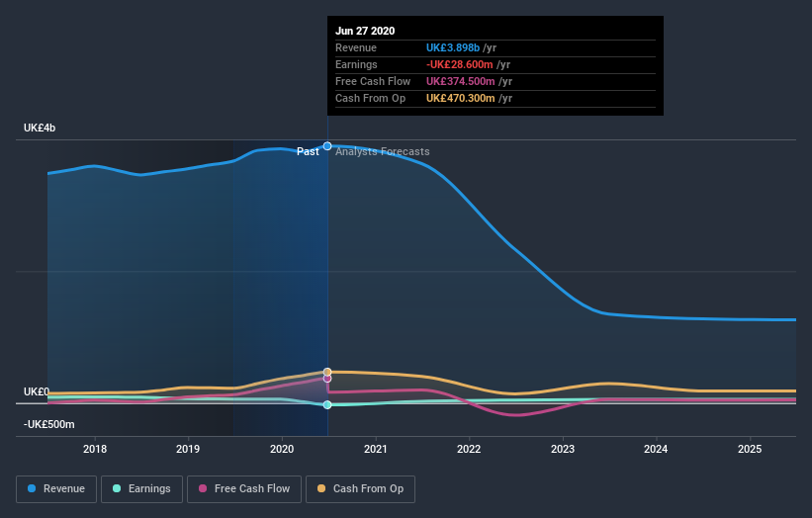Click the 2018 x-axis label
Image resolution: width=812 pixels, height=518 pixels.
pyautogui.click(x=95, y=449)
